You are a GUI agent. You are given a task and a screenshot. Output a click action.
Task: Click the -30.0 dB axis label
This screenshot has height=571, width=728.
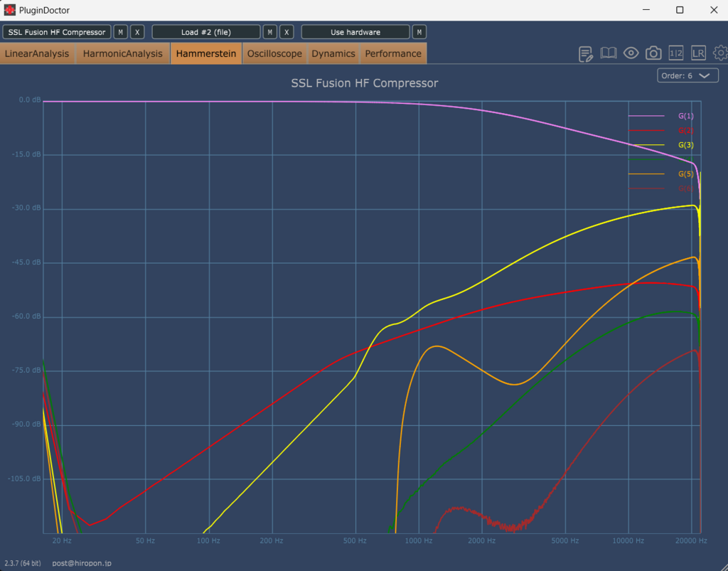[x=26, y=208]
